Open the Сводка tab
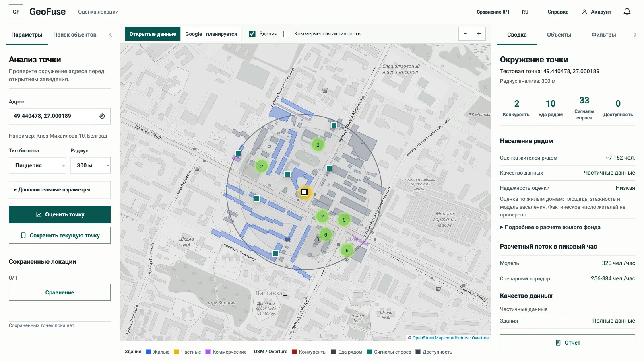 pyautogui.click(x=517, y=35)
